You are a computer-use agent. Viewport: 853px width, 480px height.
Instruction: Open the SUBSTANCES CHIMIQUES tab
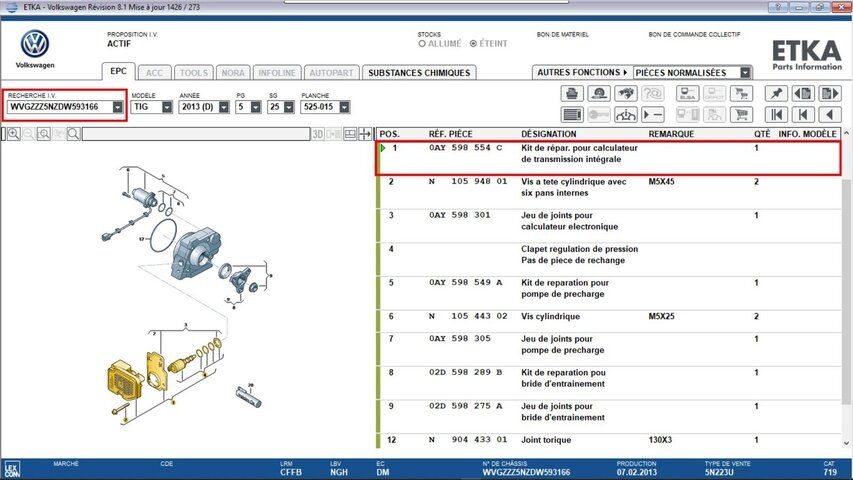click(x=419, y=73)
